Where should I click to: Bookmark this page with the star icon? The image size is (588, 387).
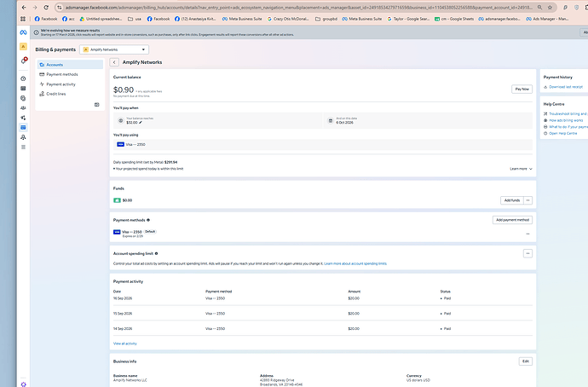[x=551, y=8]
